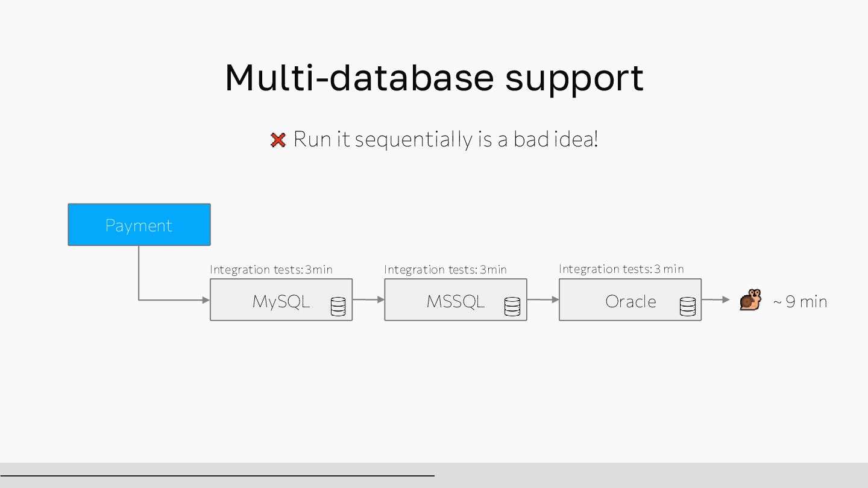This screenshot has width=868, height=488.
Task: Select the MSSQL database box
Action: pos(456,299)
